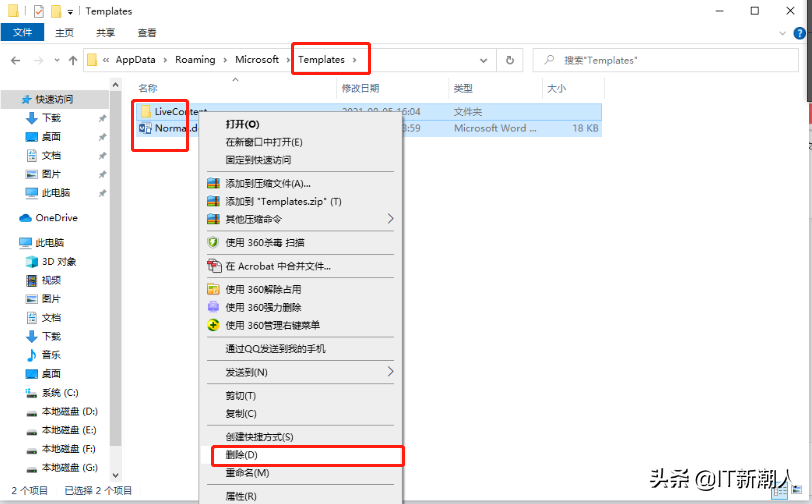
Task: Switch to the 共享 ribbon tab
Action: 105,33
